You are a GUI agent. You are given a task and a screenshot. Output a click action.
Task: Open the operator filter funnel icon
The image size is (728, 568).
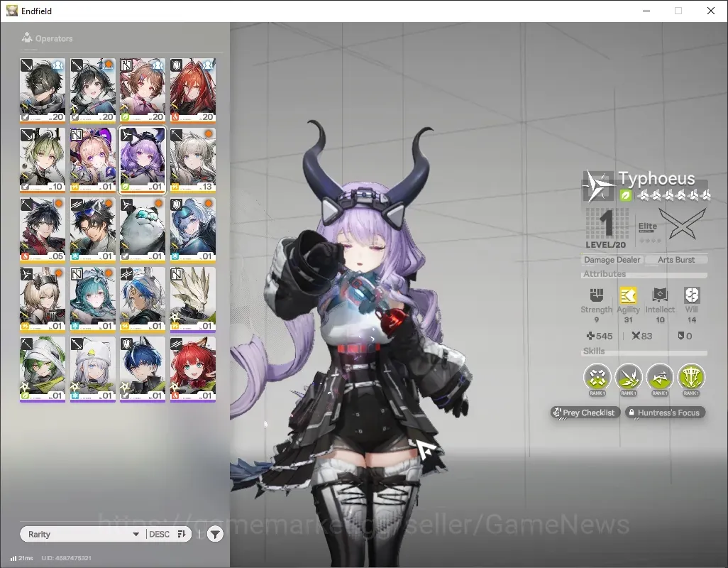point(215,535)
